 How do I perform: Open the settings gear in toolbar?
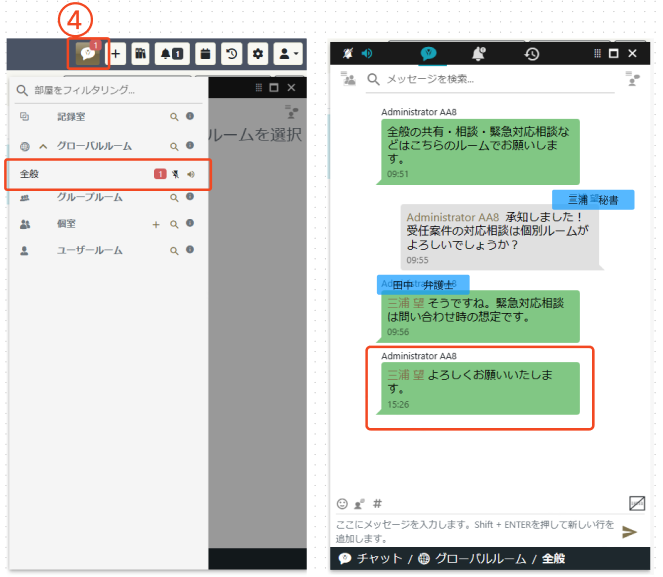coord(257,53)
